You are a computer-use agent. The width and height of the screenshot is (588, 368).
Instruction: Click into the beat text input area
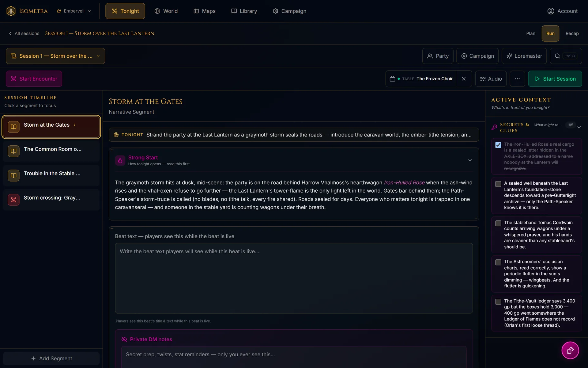294,278
